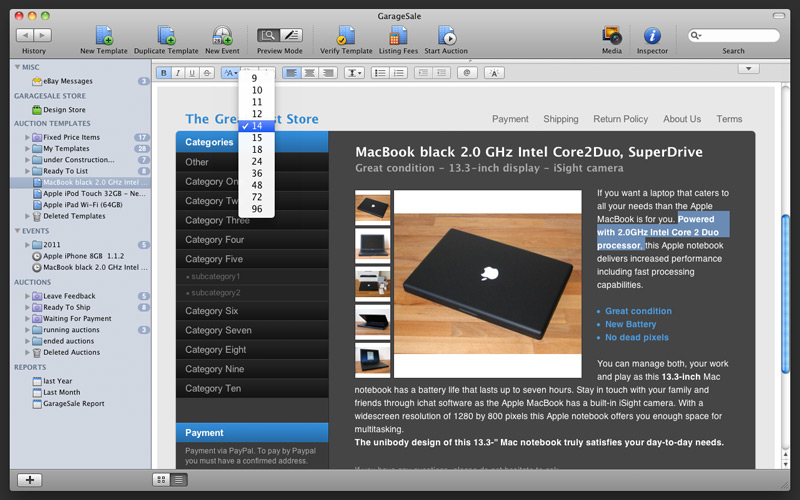Image resolution: width=800 pixels, height=500 pixels.
Task: Switch to edit mode pencil view
Action: tap(291, 35)
